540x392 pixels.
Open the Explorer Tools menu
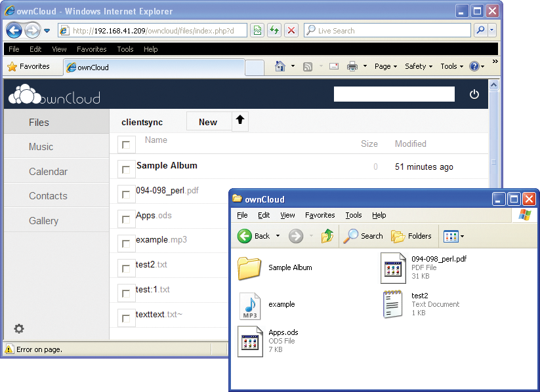point(354,215)
